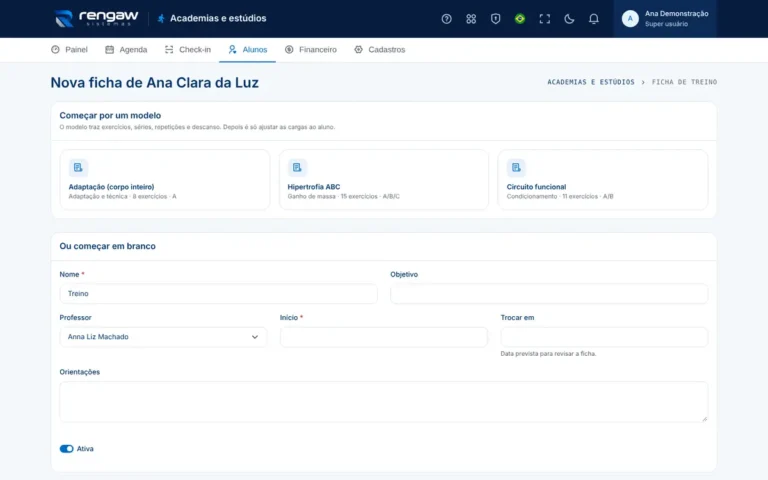Click the Academias e estúdios module title
The height and width of the screenshot is (480, 768).
click(x=218, y=19)
